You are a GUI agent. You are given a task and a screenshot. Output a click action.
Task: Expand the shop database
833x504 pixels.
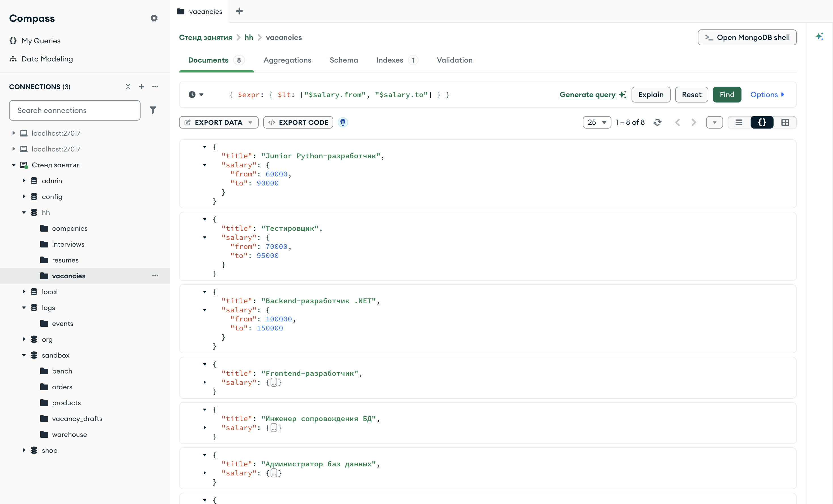tap(24, 450)
